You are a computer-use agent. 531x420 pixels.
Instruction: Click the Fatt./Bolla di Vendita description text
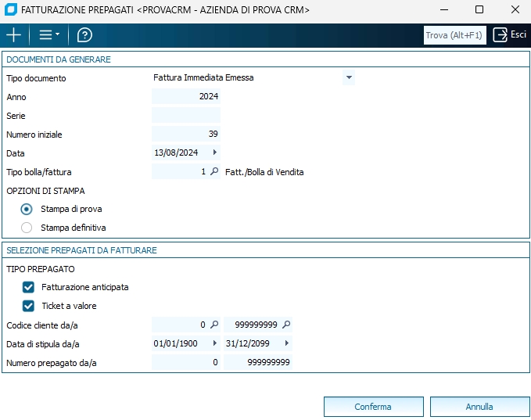point(264,172)
